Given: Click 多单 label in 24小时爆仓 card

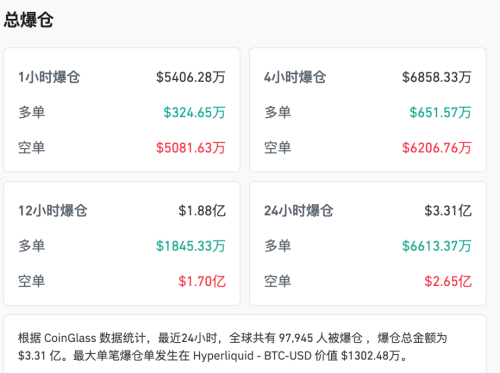Looking at the screenshot, I should pyautogui.click(x=277, y=246).
